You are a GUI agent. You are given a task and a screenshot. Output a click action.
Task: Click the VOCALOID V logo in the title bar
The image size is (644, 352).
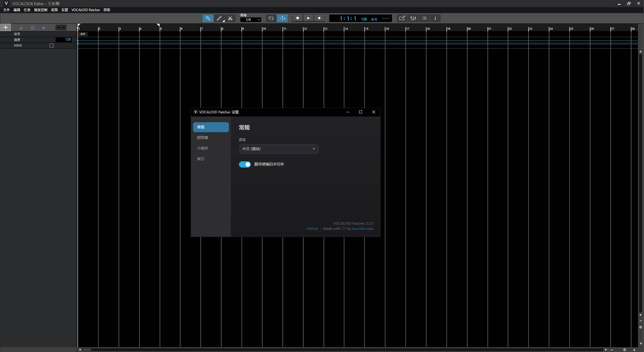coord(6,3)
